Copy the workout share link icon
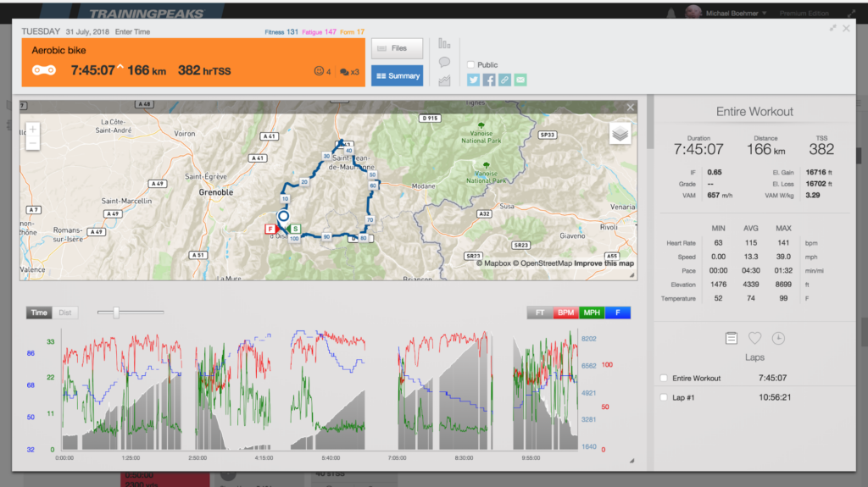868x487 pixels. 504,80
